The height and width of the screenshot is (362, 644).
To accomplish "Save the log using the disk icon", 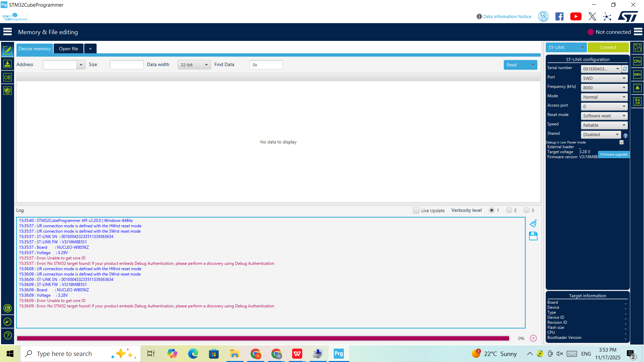I will click(533, 236).
